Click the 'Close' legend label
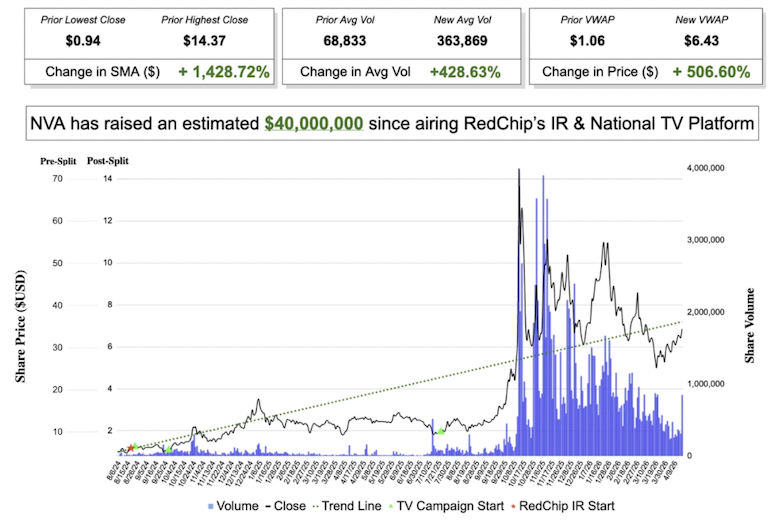769x522 pixels. [x=290, y=506]
